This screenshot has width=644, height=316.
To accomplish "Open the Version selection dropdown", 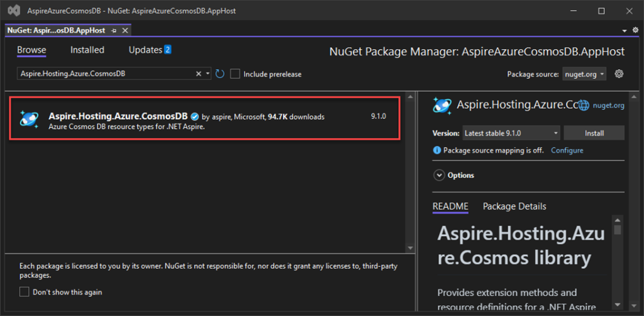I will [x=511, y=133].
